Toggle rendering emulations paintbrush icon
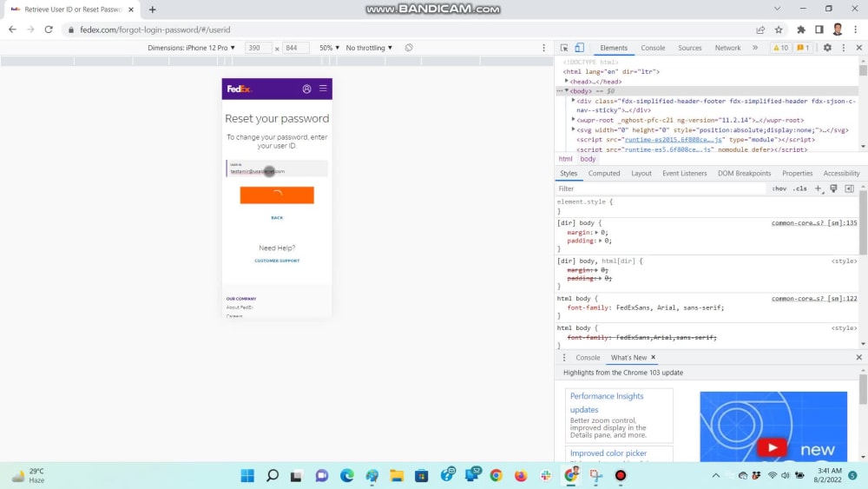 [833, 188]
